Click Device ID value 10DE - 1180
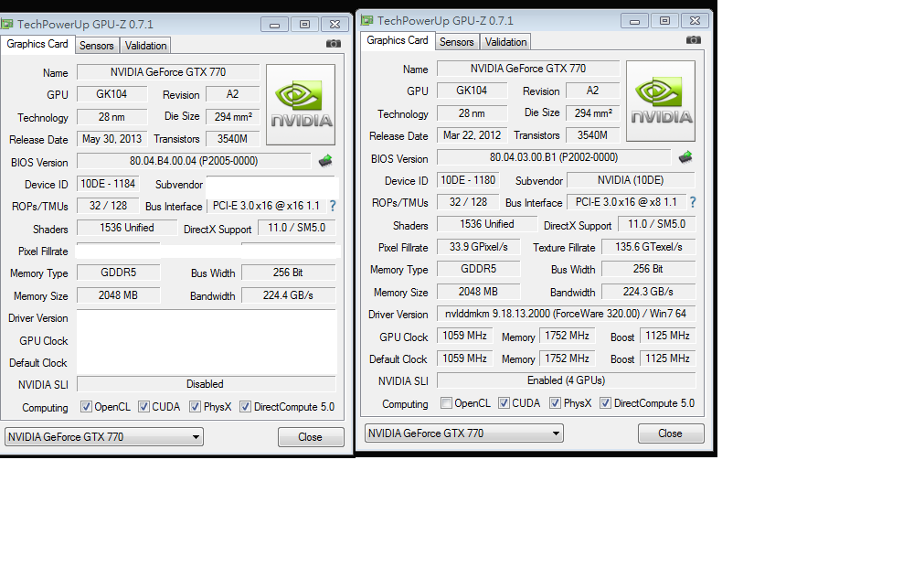924x567 pixels. tap(468, 180)
